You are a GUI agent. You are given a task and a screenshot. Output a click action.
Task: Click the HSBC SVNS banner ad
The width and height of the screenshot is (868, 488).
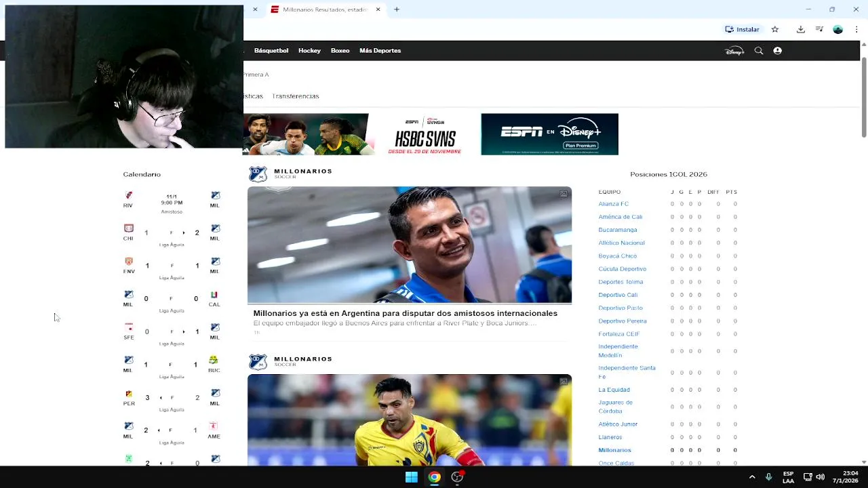[x=425, y=134]
